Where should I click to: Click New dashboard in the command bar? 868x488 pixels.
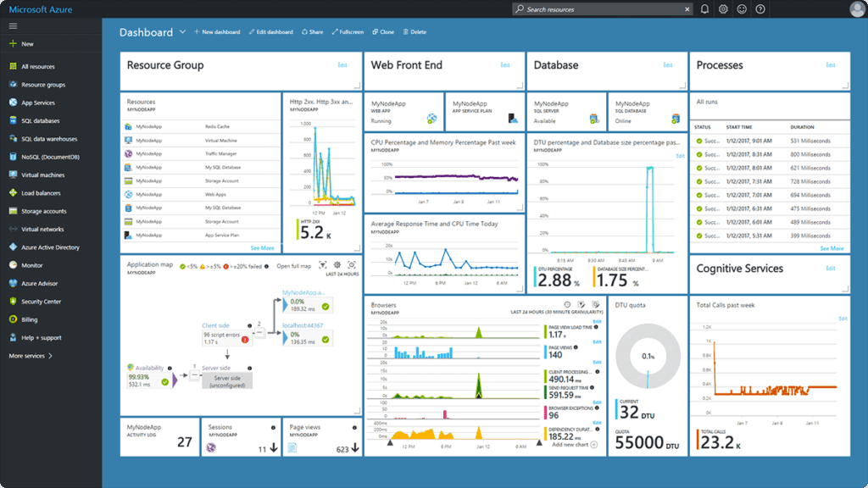219,31
